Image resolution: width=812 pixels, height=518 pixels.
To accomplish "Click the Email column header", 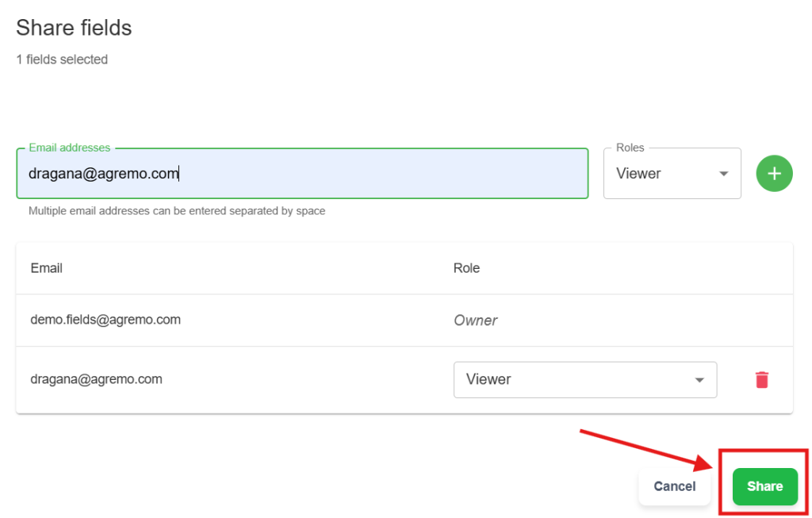I will tap(47, 268).
